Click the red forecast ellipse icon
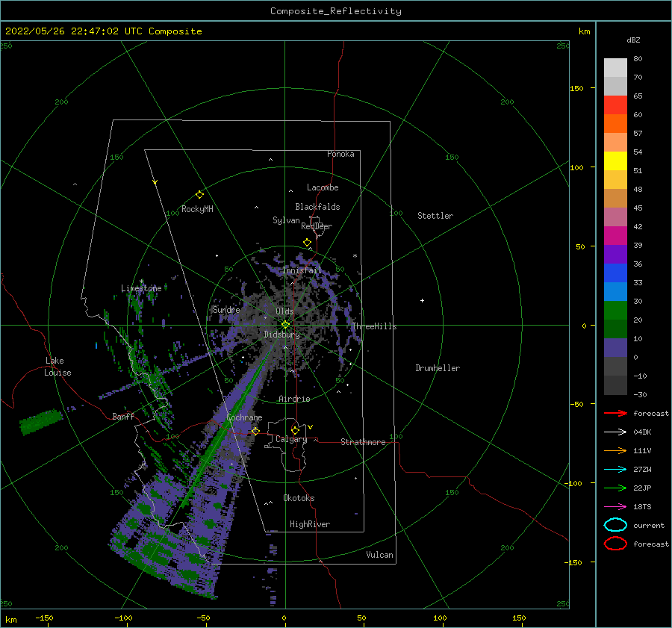The height and width of the screenshot is (628, 672). pyautogui.click(x=615, y=544)
